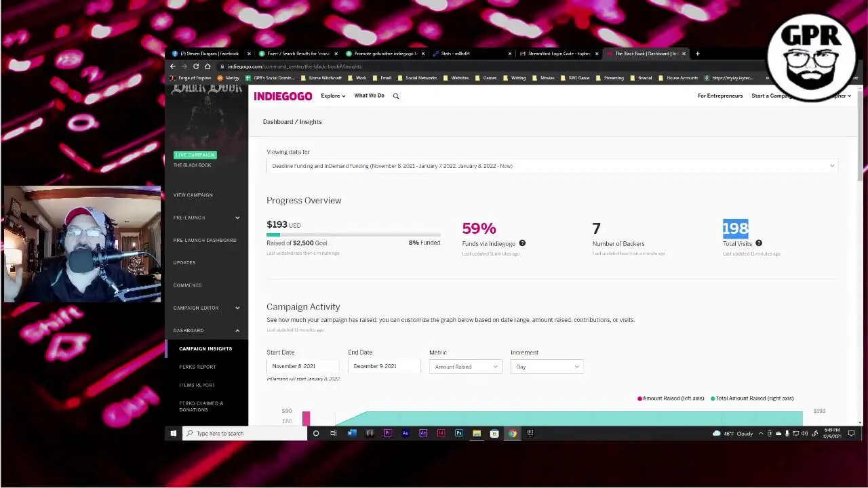Open Perks Report in the sidebar
868x488 pixels.
197,367
